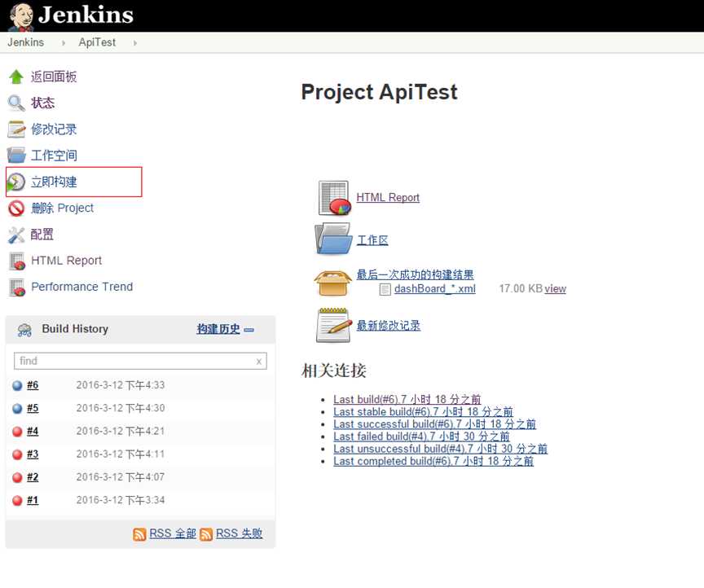The width and height of the screenshot is (704, 588).
Task: Click the blue status ball of build #5
Action: tap(17, 409)
